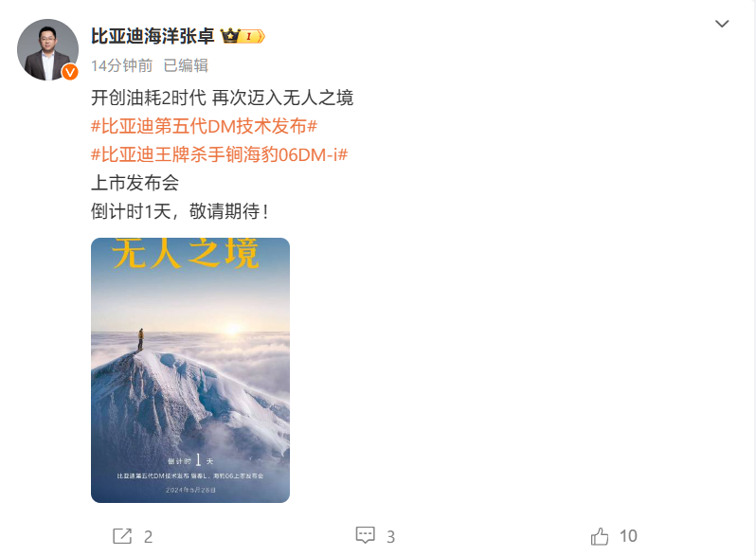Click the like count 10
Screen dimensions: 756x556
tap(628, 536)
